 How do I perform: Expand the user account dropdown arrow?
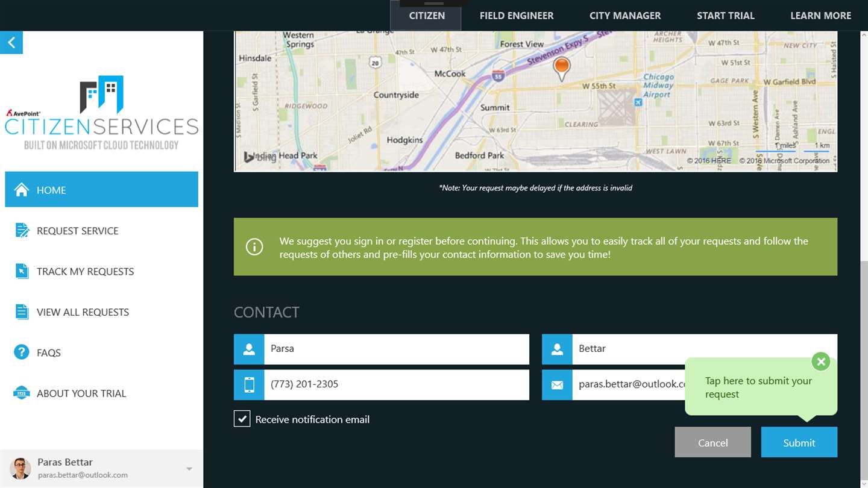(189, 469)
